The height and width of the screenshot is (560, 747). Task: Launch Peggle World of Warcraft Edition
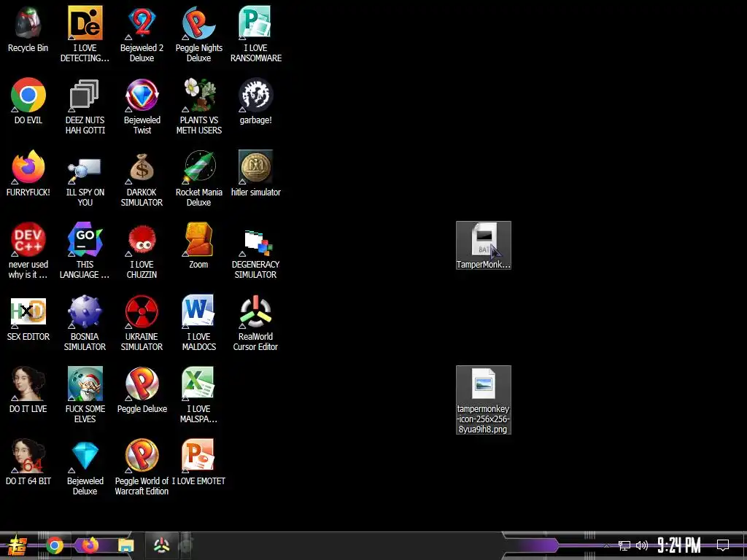[x=142, y=467]
